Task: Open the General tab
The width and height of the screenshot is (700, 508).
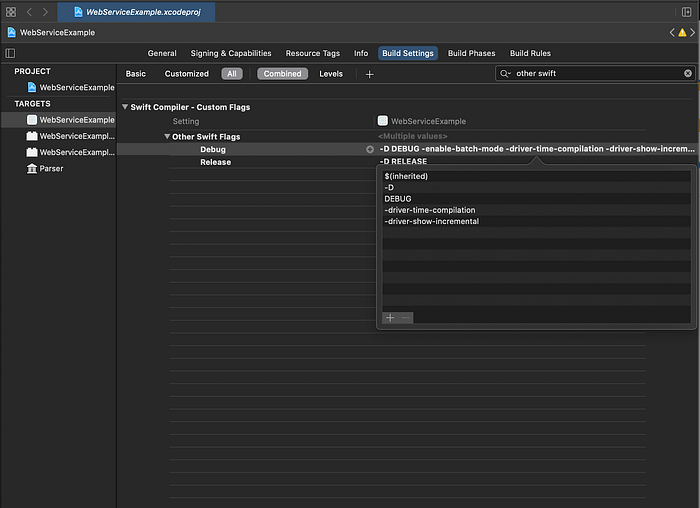Action: point(162,54)
